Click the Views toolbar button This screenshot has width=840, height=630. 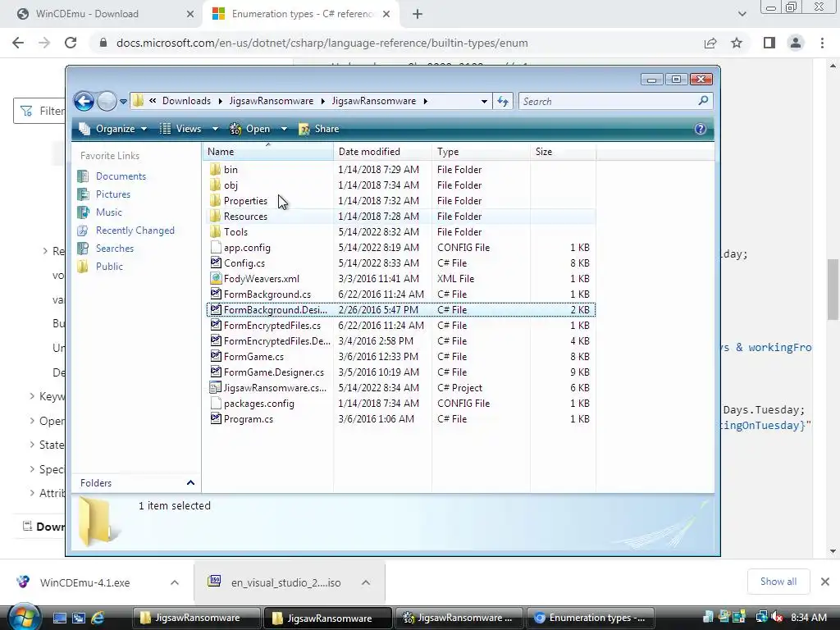[181, 129]
